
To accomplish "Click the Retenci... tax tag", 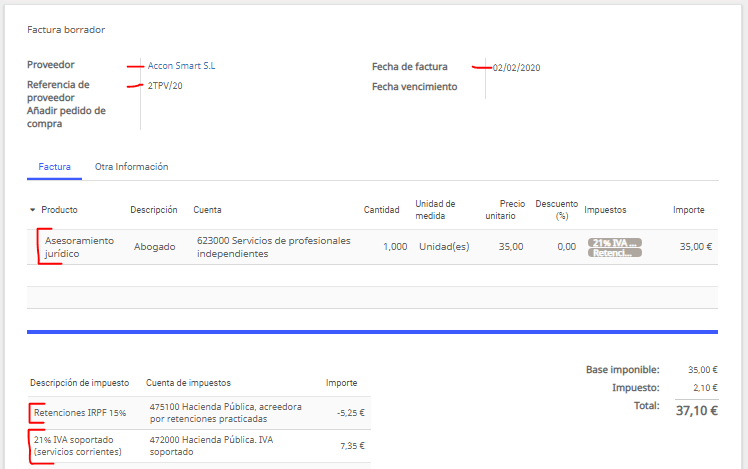I will (614, 253).
